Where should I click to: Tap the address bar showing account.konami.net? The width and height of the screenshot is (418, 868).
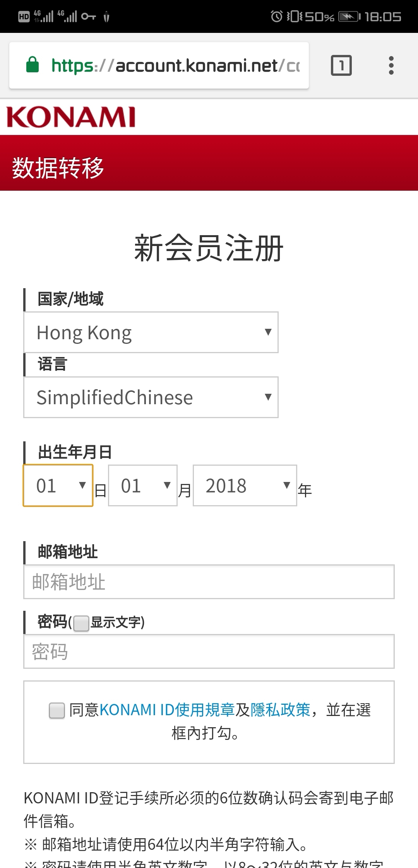pos(174,65)
